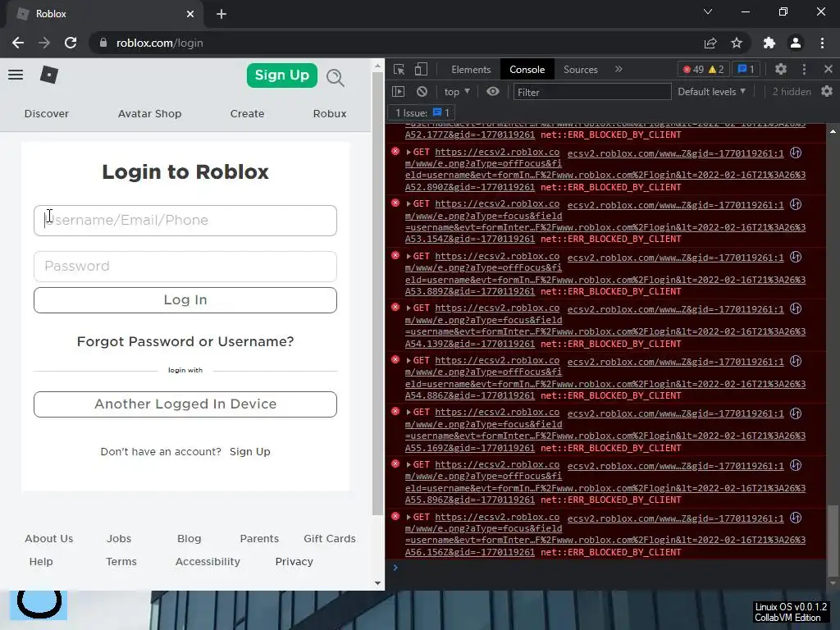
Task: Open the Avatar Shop nav item
Action: 150,113
